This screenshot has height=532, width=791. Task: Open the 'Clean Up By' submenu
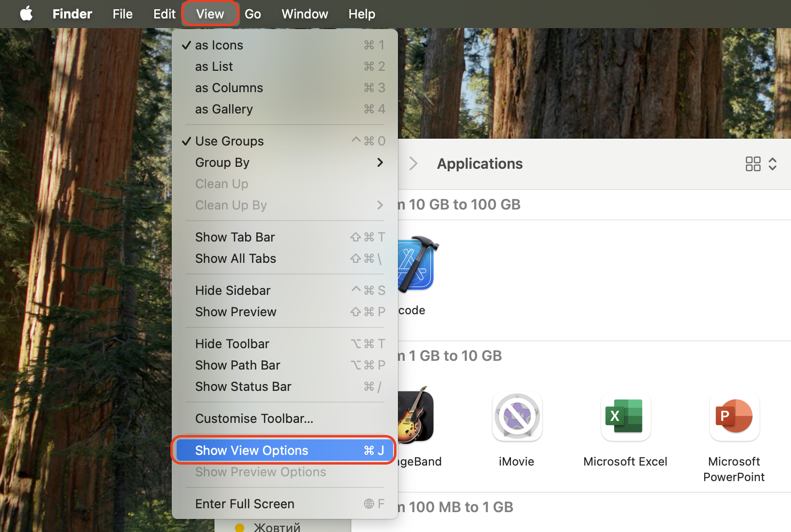231,205
